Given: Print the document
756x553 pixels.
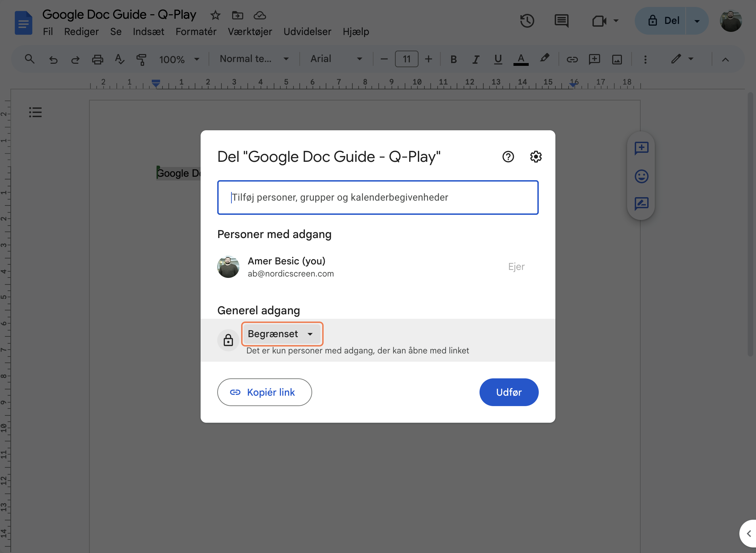Looking at the screenshot, I should click(x=97, y=60).
